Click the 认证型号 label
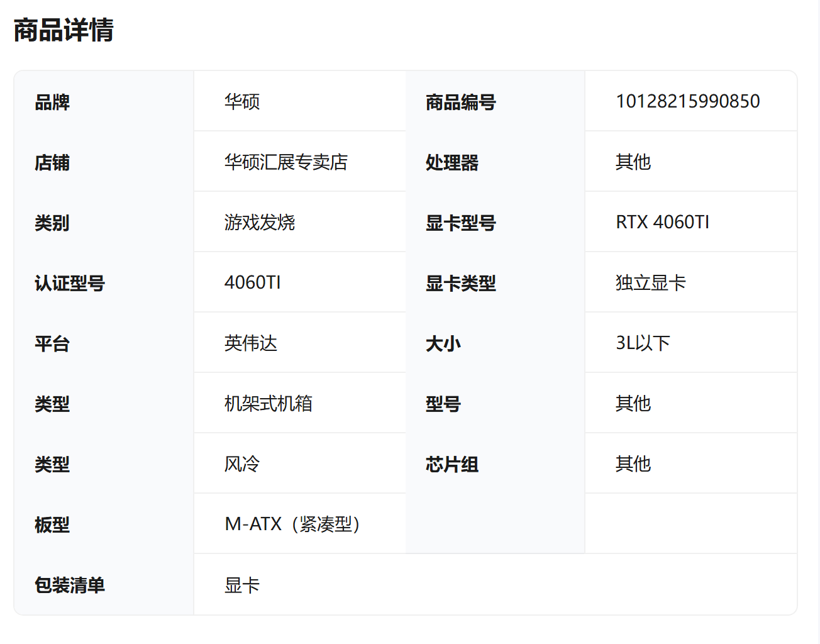 (x=70, y=283)
